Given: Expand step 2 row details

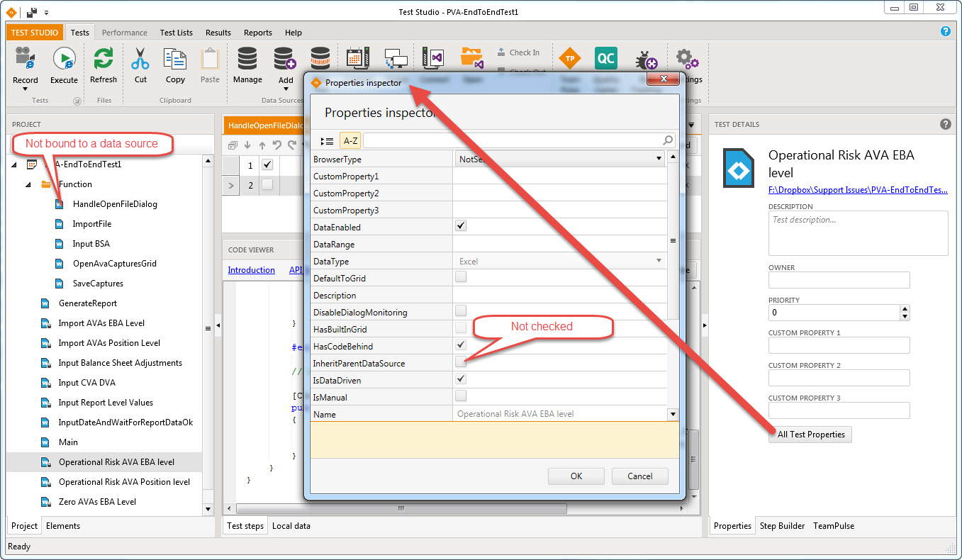Looking at the screenshot, I should coord(230,185).
